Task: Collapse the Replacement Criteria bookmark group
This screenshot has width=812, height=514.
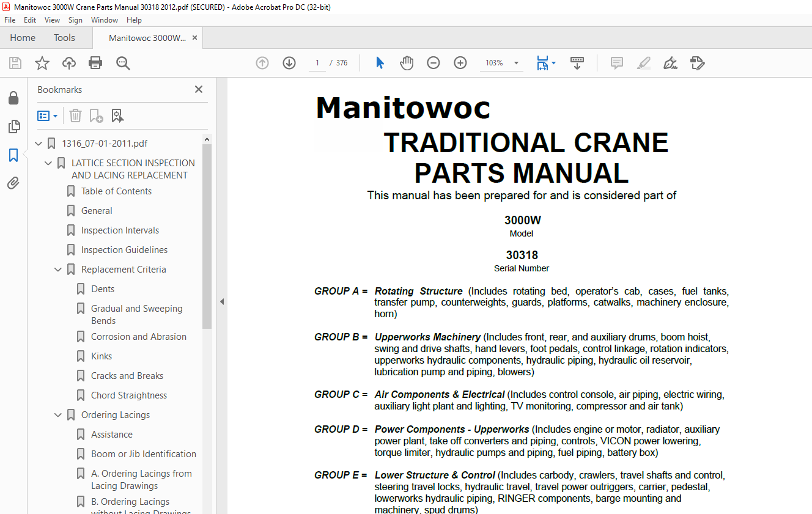Action: tap(59, 270)
